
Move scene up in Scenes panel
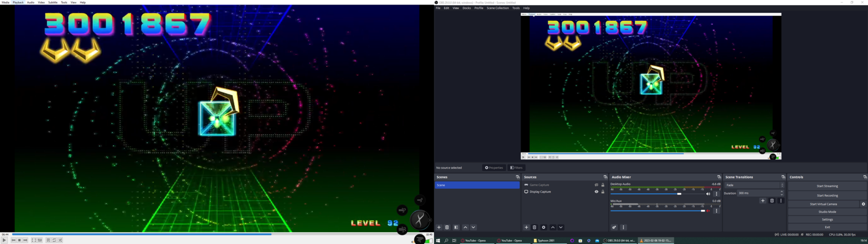point(465,228)
